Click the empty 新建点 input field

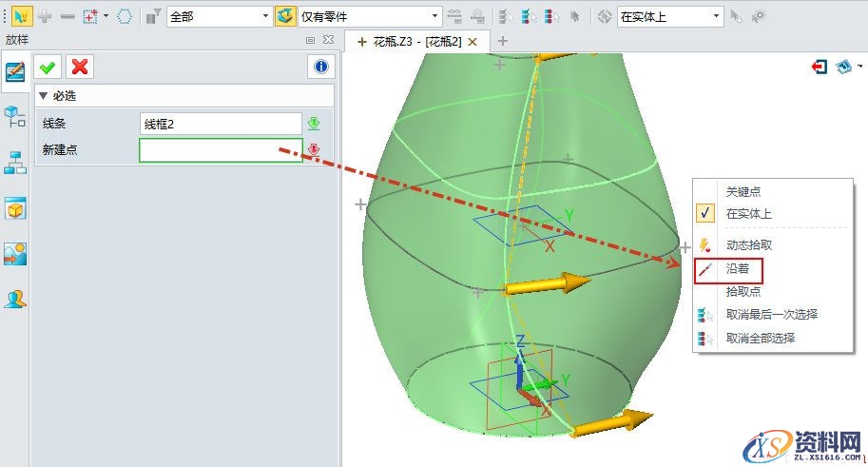click(221, 150)
